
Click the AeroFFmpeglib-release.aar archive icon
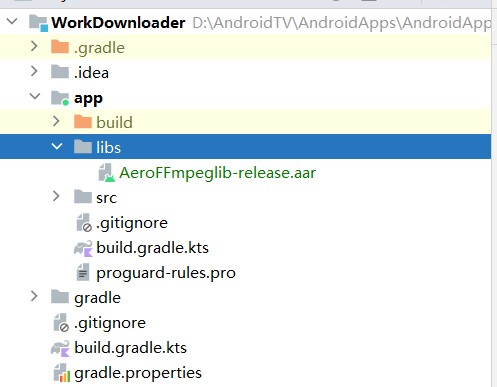coord(107,173)
